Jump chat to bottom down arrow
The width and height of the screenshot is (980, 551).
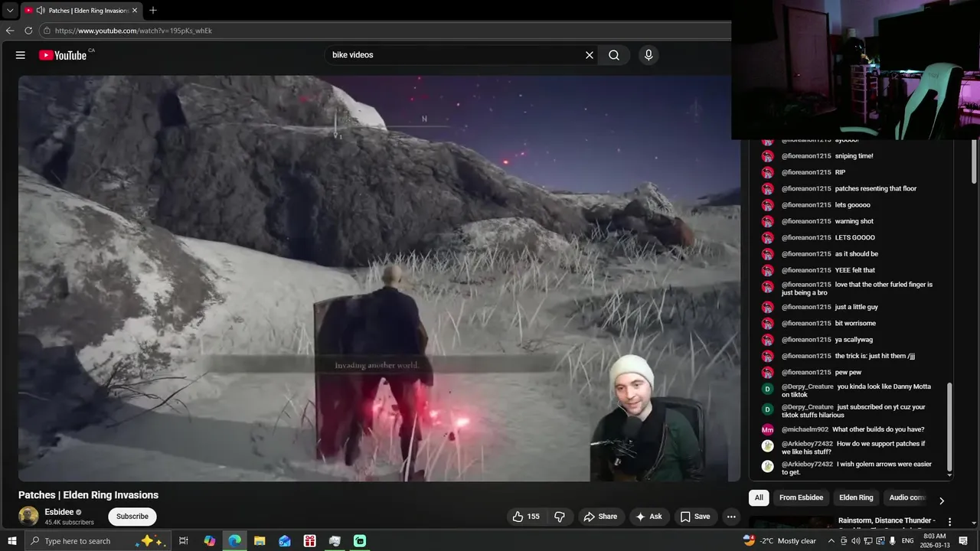pos(950,475)
